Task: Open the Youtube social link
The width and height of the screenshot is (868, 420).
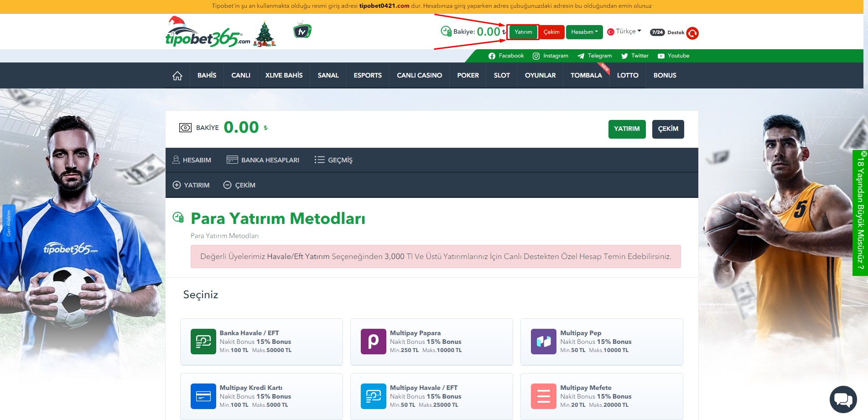Action: click(673, 56)
